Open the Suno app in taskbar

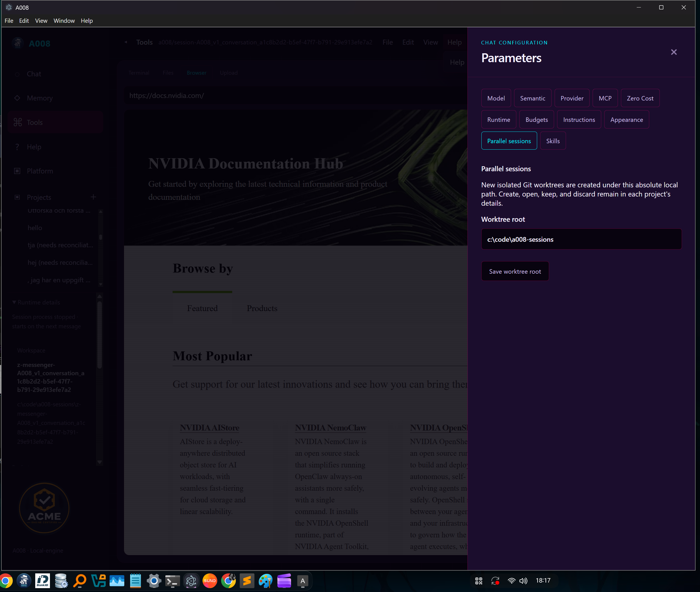210,581
